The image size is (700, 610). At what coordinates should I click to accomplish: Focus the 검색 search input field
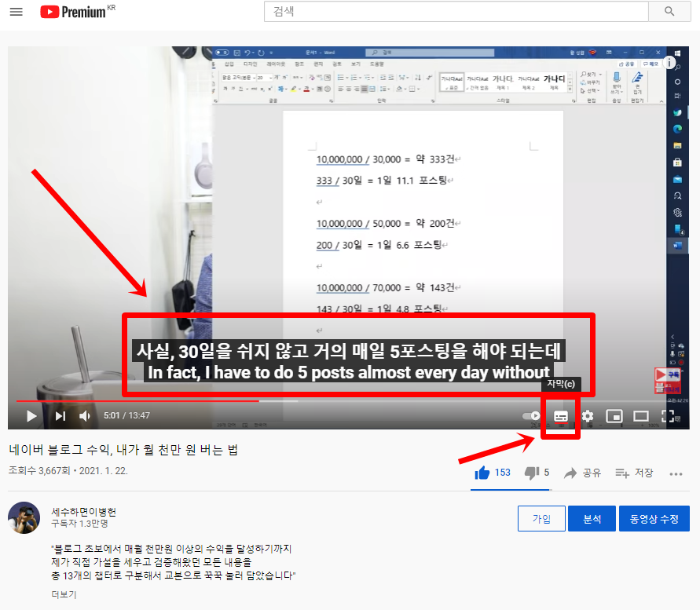456,12
